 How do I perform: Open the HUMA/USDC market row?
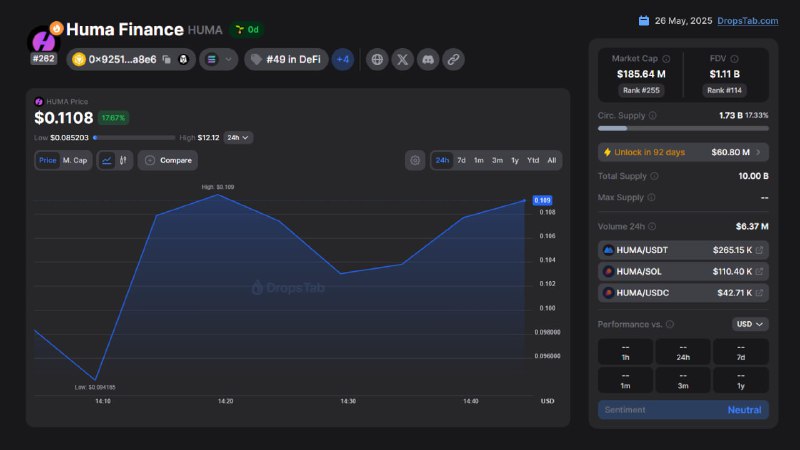pyautogui.click(x=683, y=293)
